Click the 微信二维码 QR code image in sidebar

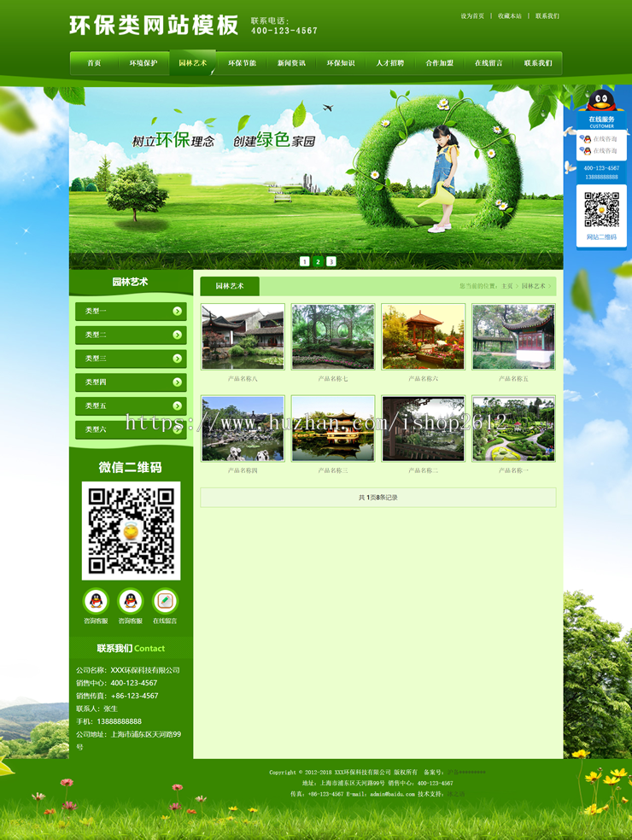131,530
